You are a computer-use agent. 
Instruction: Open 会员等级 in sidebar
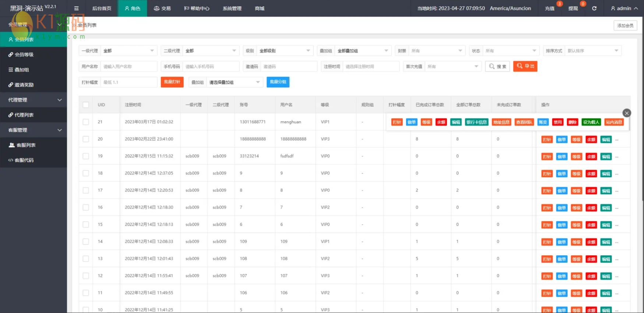tap(24, 54)
